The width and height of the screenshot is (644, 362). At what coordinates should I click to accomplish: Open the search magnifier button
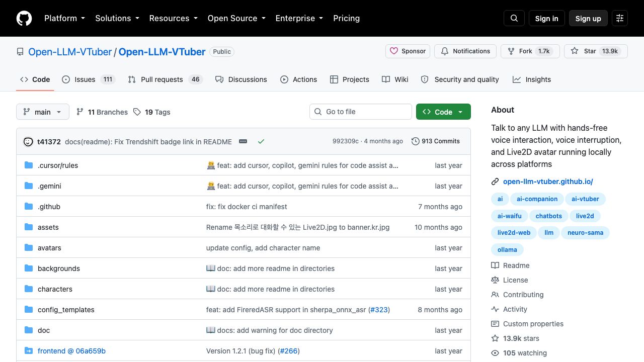pos(514,18)
